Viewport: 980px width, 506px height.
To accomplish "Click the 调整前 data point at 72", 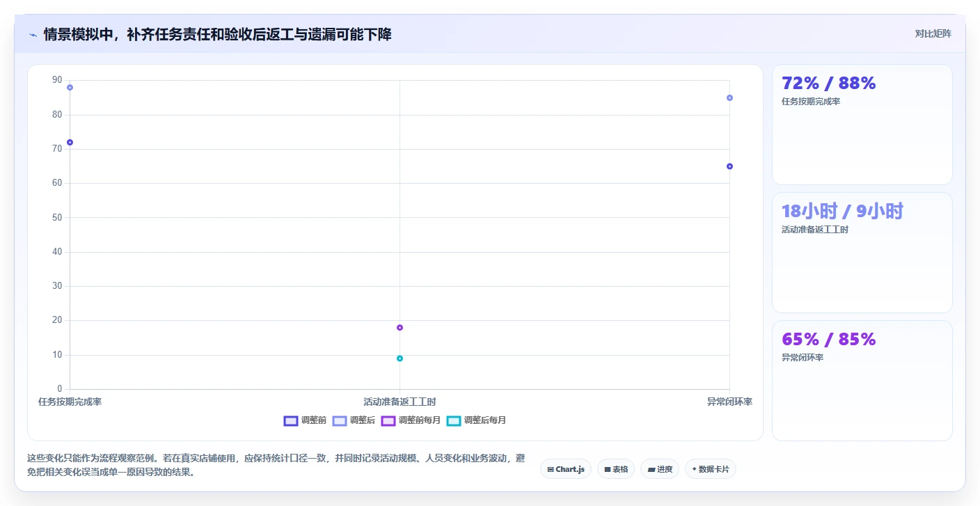I will click(70, 142).
